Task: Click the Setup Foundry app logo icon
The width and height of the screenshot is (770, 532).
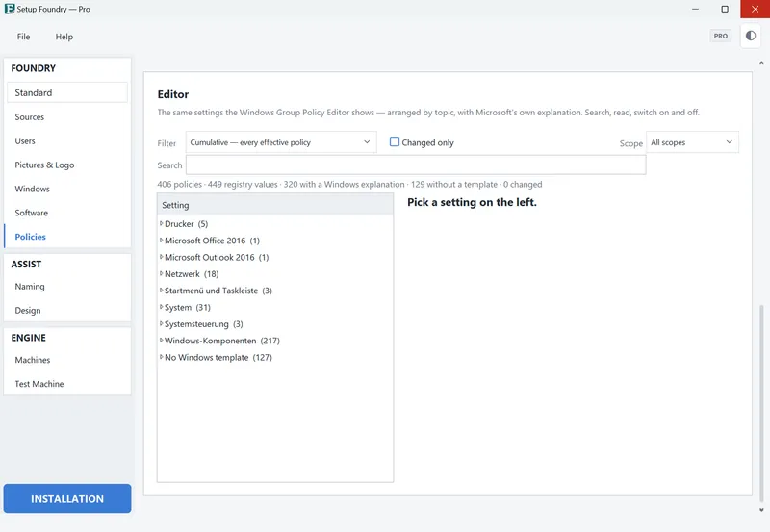Action: 10,9
